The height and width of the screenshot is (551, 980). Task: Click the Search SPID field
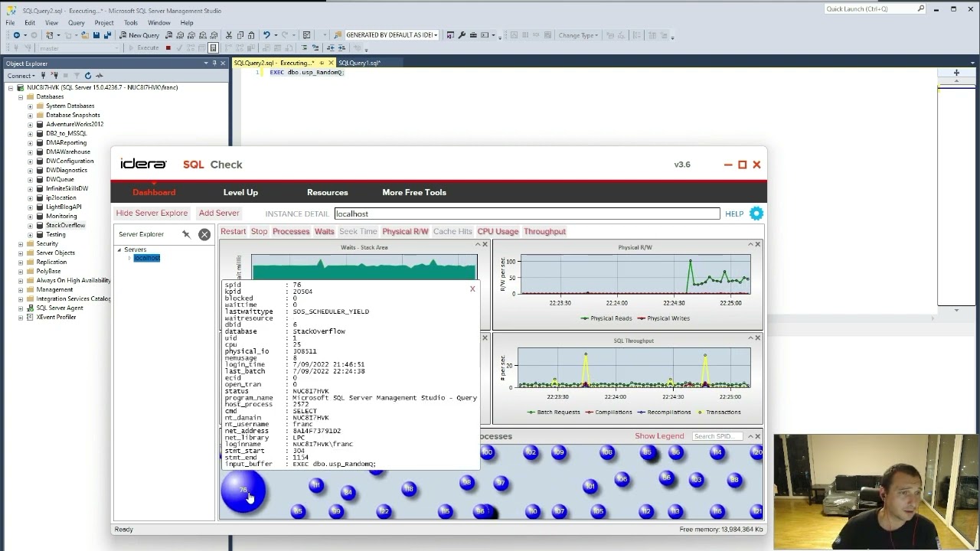[717, 436]
